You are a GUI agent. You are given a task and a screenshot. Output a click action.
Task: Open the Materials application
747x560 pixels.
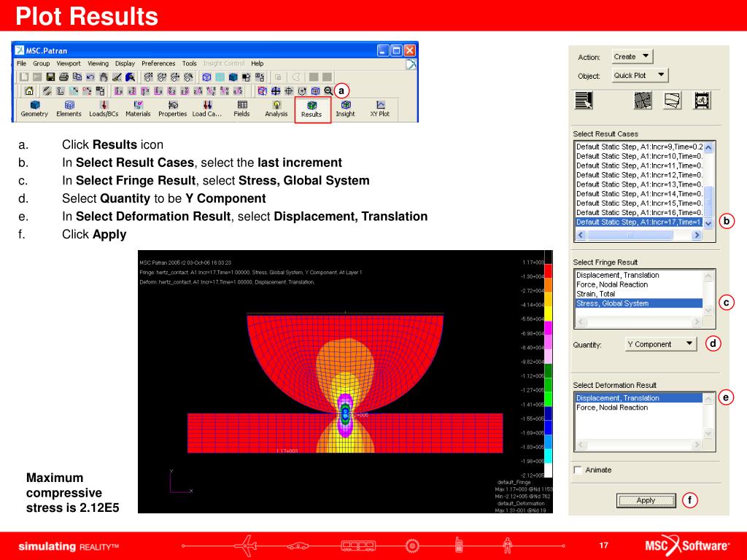click(x=138, y=109)
